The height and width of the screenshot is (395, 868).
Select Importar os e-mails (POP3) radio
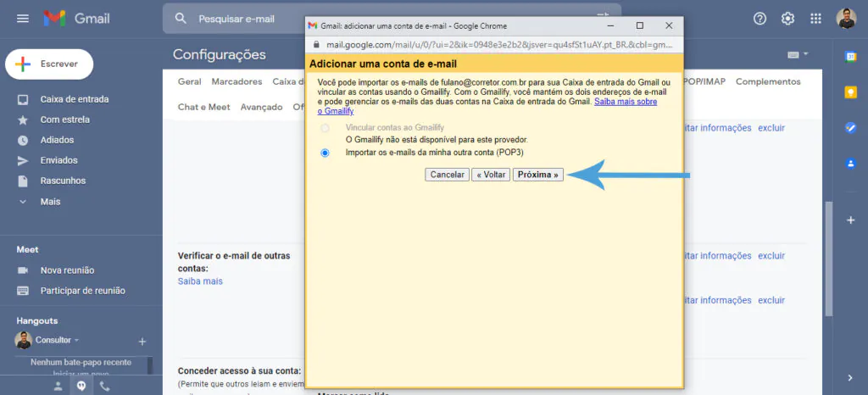tap(325, 153)
